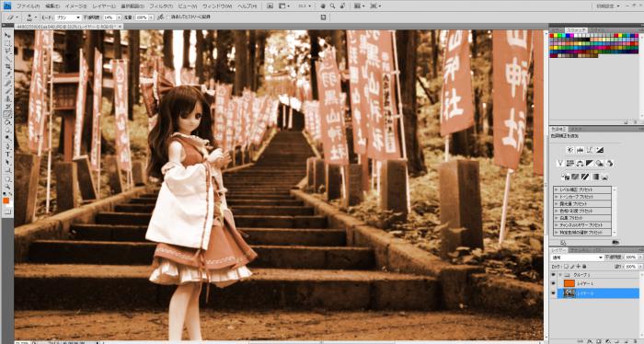Add a Black & White adjustment
This screenshot has height=344, width=644.
(x=590, y=164)
